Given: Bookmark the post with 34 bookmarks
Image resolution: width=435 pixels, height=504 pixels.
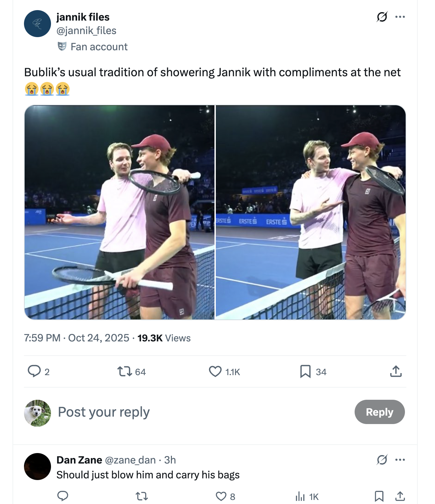Looking at the screenshot, I should click(x=305, y=372).
